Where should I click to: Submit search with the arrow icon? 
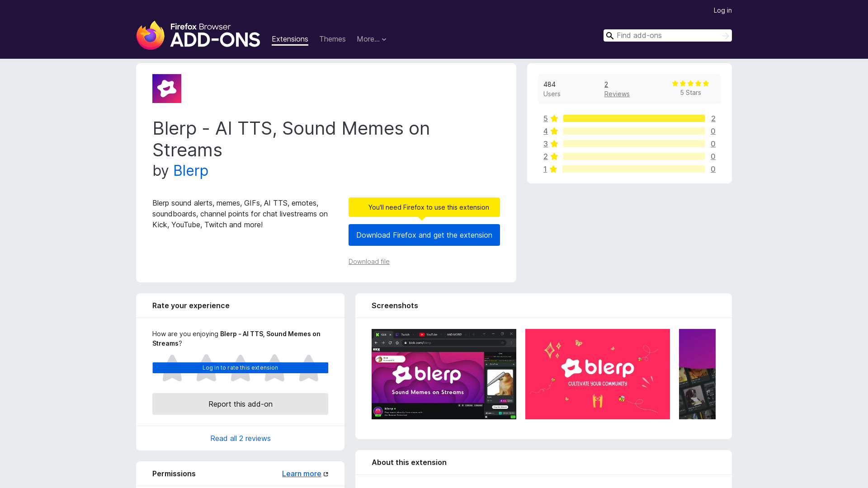coord(725,36)
